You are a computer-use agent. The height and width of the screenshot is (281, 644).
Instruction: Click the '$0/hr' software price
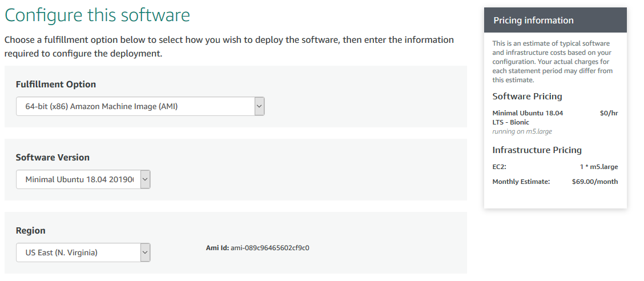click(609, 113)
